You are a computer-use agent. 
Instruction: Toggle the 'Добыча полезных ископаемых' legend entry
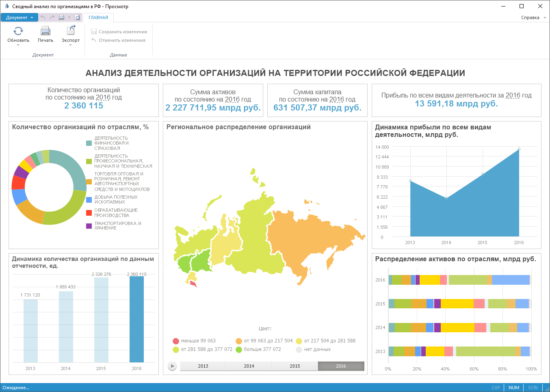[x=89, y=199]
